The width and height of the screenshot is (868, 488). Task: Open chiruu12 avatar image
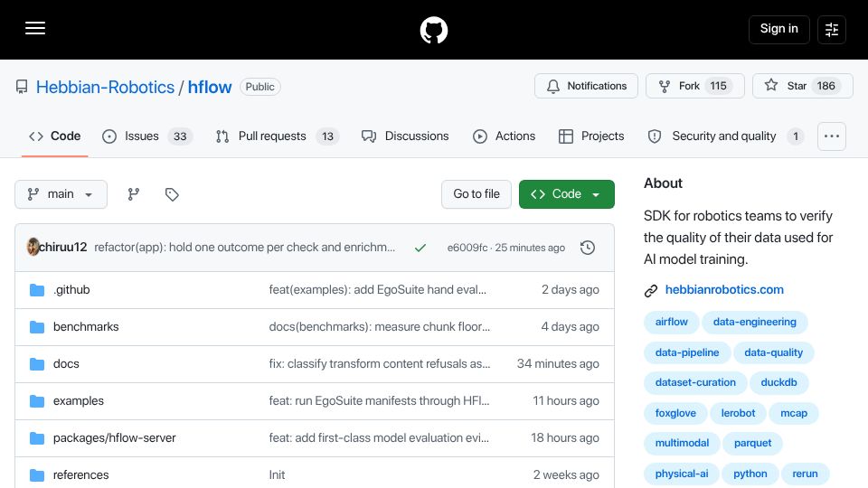tap(33, 247)
